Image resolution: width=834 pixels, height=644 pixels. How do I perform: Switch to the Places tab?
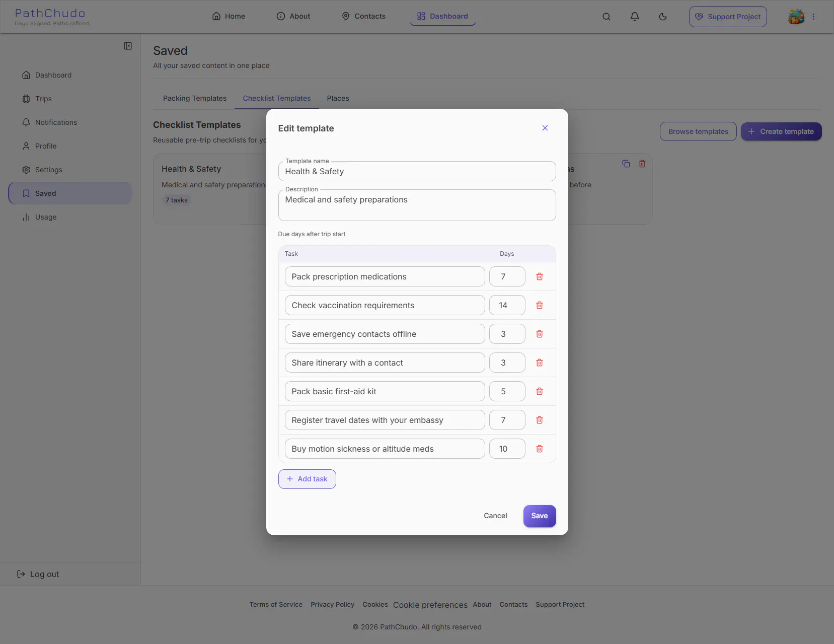point(338,98)
